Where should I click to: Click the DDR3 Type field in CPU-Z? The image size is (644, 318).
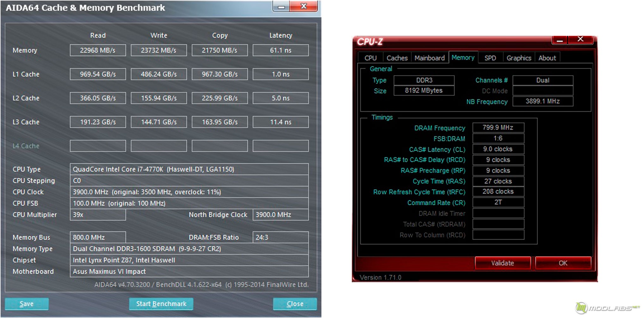424,80
